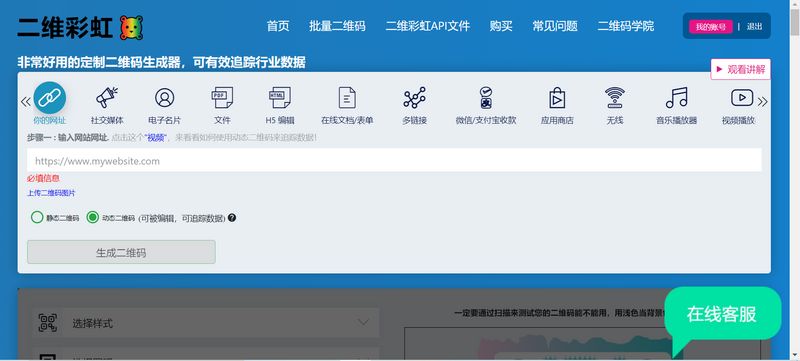800x361 pixels.
Task: Open the 购买 page
Action: click(501, 26)
